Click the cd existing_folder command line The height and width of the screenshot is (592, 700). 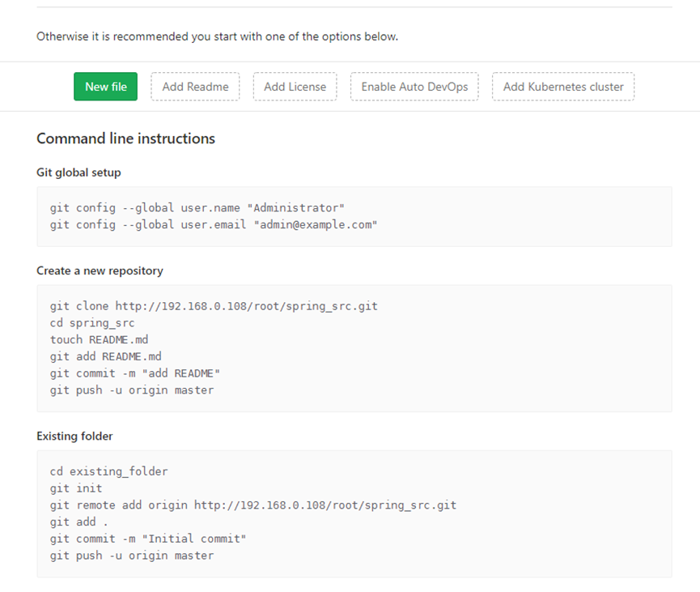108,471
